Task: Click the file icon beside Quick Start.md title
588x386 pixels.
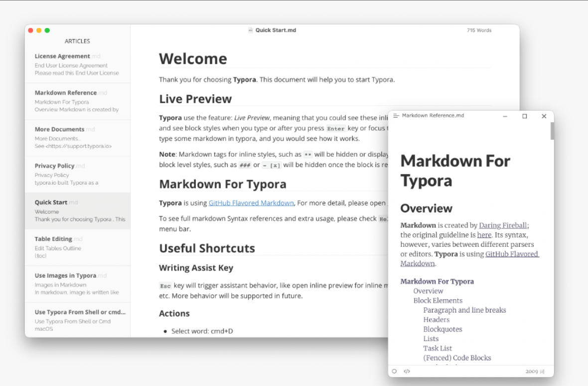Action: [x=251, y=30]
